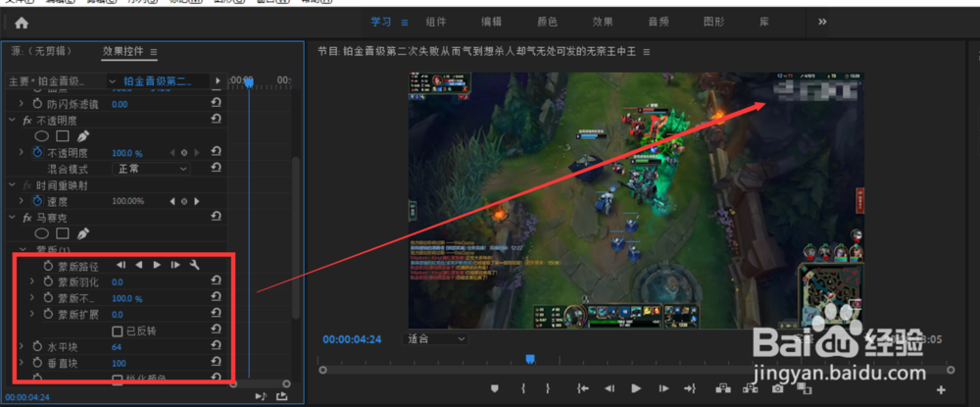Image resolution: width=980 pixels, height=407 pixels.
Task: Reset 防闪烁滤镜 parameter
Action: pyautogui.click(x=217, y=103)
